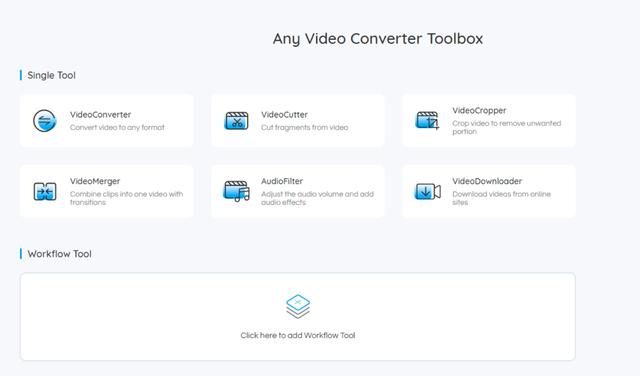
Task: Open the VideoDownloader tool title
Action: click(487, 181)
